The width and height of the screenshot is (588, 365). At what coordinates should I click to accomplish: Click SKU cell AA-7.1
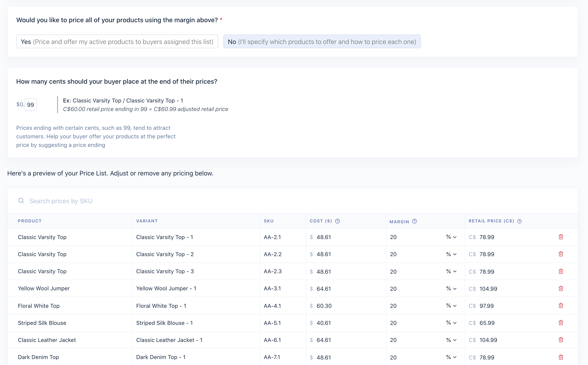coord(272,357)
